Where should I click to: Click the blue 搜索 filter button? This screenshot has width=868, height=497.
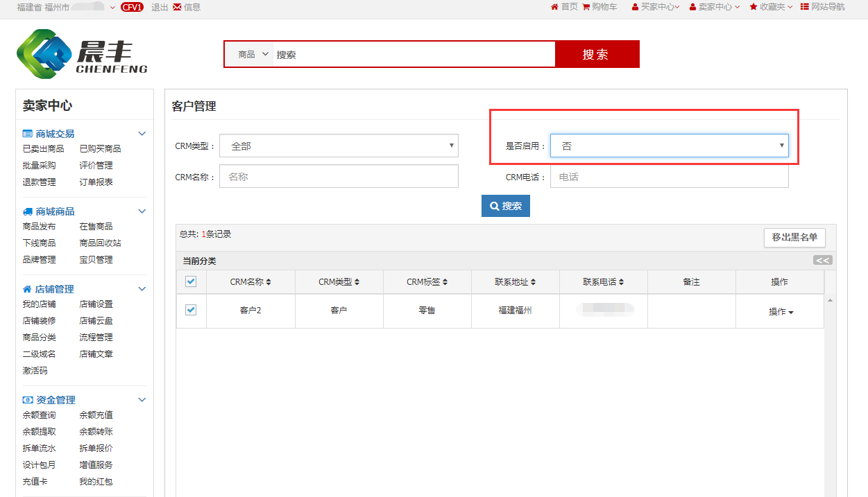505,206
